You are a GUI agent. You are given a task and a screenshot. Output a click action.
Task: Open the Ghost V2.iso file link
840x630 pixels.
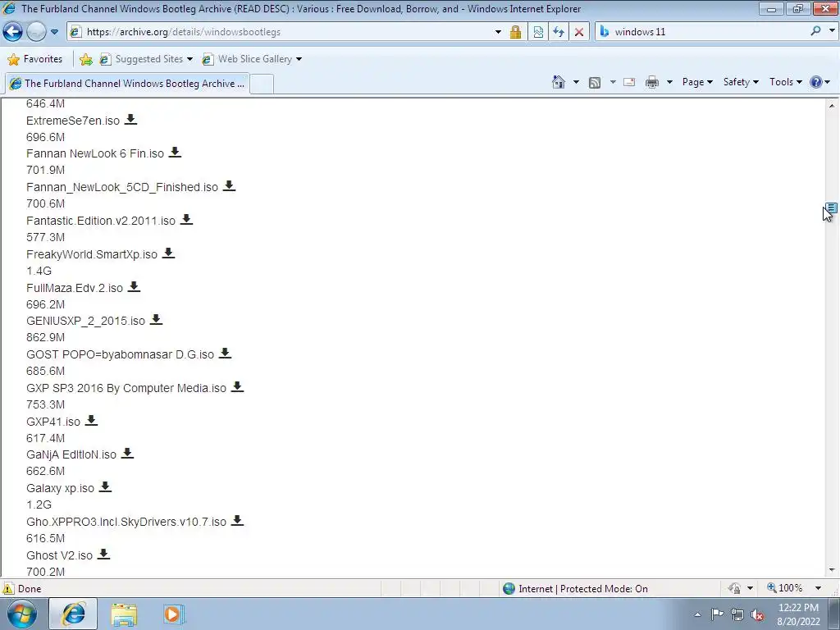(59, 555)
